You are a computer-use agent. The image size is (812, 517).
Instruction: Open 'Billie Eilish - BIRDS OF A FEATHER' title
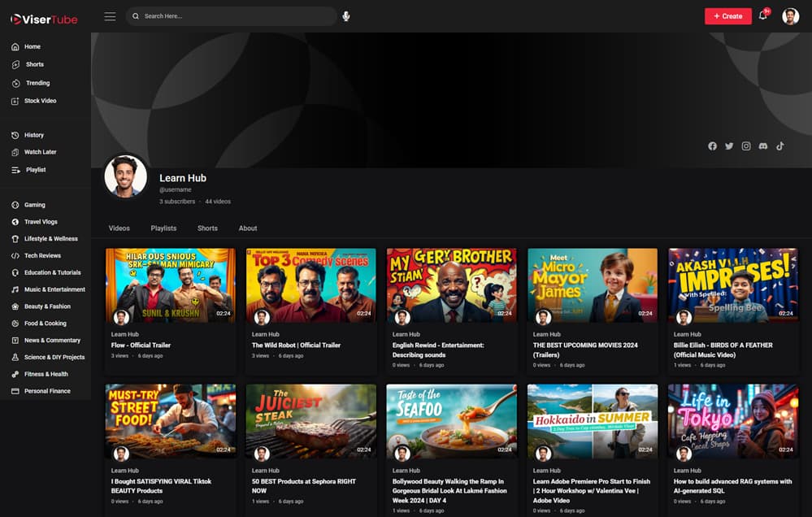click(723, 350)
